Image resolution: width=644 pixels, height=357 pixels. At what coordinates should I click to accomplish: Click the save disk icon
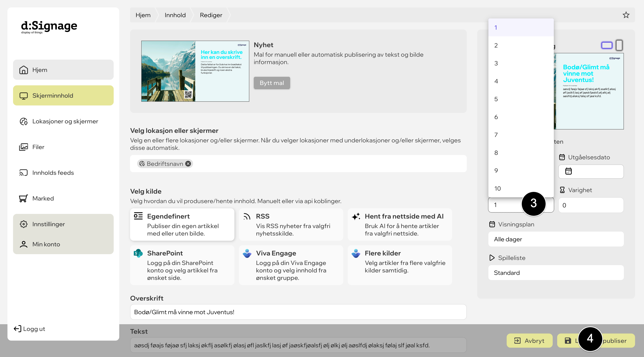(x=568, y=341)
